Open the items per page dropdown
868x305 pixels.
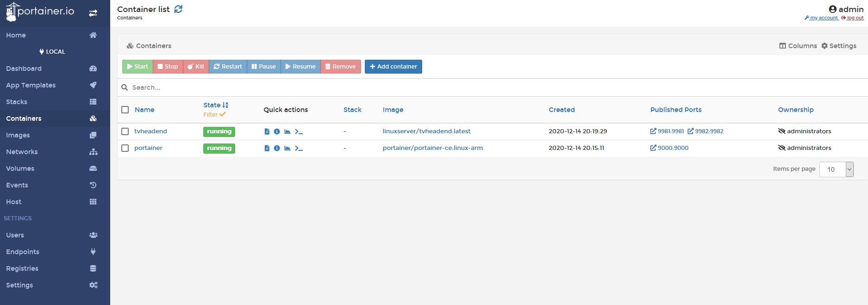click(x=837, y=169)
